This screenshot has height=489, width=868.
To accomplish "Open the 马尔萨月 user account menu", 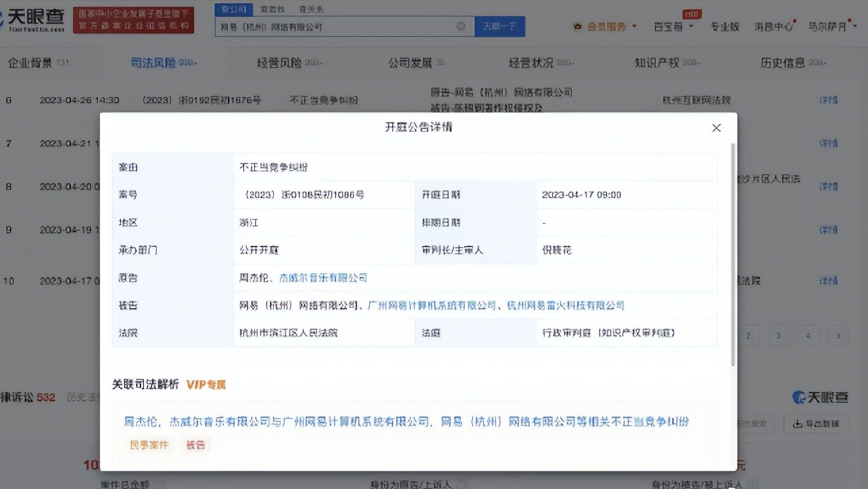I will click(x=827, y=26).
